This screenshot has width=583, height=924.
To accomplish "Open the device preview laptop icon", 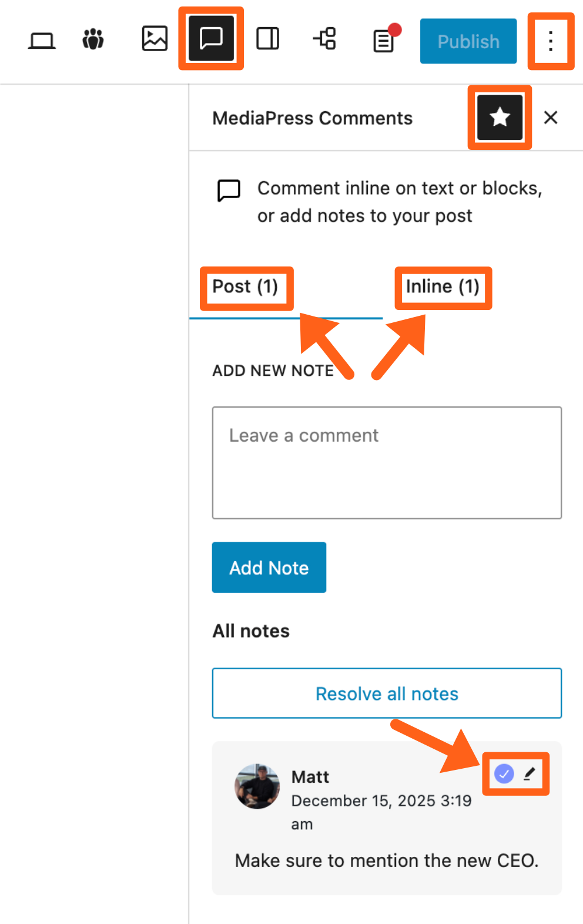I will 42,41.
